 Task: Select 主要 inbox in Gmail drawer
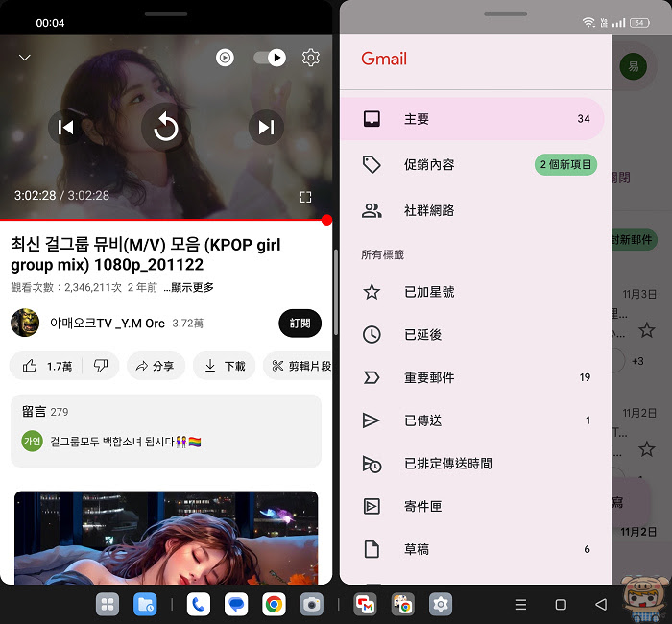pyautogui.click(x=472, y=119)
